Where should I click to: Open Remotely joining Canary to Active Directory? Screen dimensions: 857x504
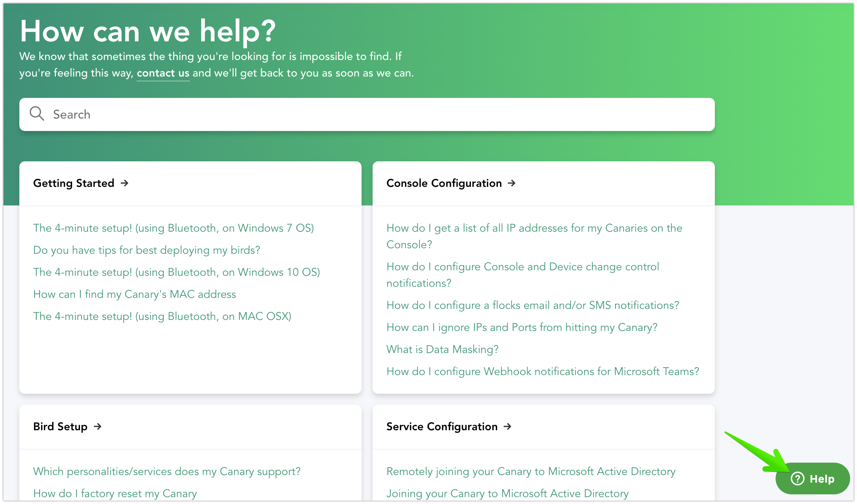click(x=531, y=471)
